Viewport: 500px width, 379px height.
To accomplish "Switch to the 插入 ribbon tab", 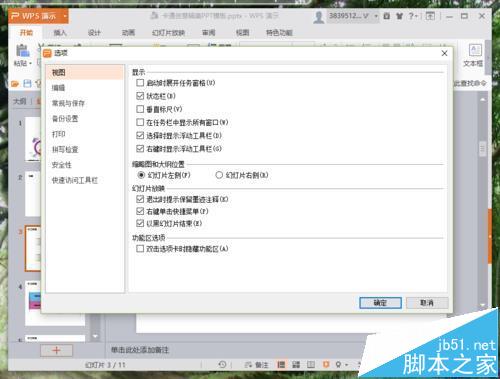I will (x=60, y=33).
